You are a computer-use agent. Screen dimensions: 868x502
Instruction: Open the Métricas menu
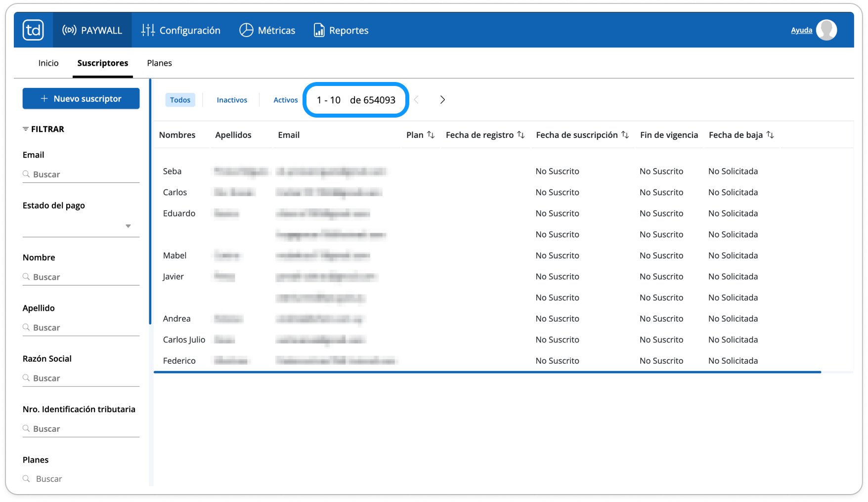coord(267,30)
